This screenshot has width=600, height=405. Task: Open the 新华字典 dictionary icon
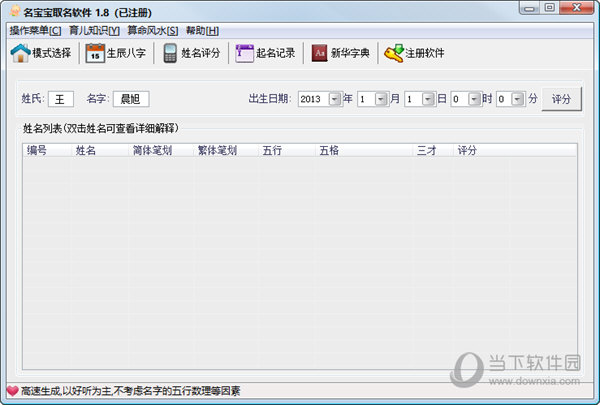coord(320,53)
